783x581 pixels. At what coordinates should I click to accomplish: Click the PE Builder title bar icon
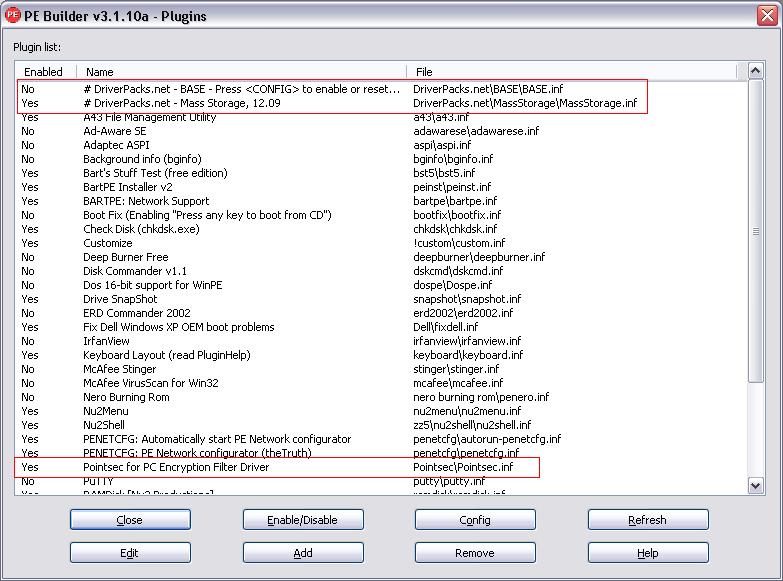point(13,15)
